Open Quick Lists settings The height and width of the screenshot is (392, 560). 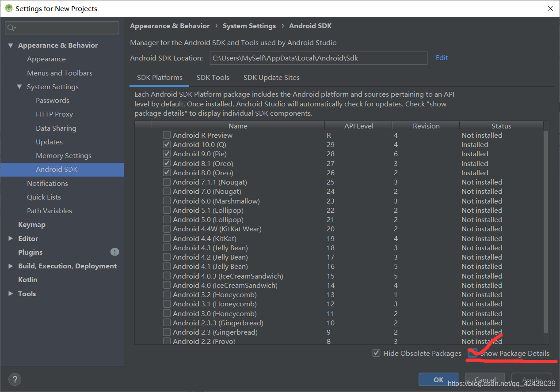point(44,197)
